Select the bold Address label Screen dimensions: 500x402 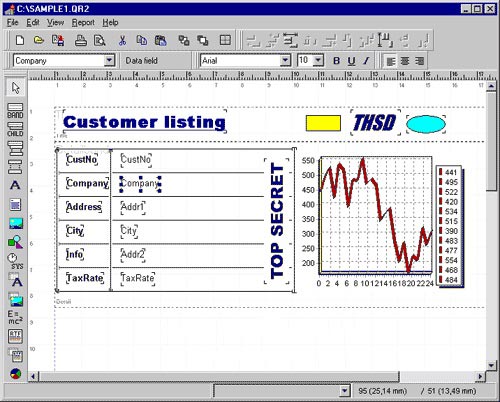click(x=84, y=207)
